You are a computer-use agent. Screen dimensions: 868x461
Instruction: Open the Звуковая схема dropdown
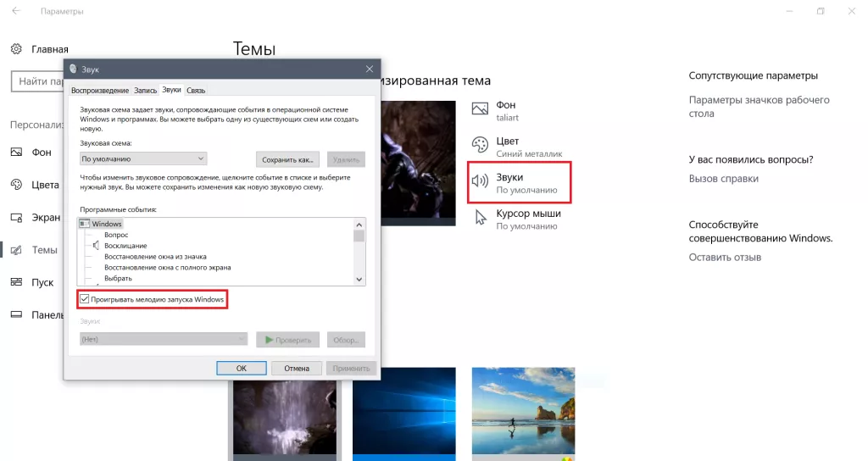[142, 158]
